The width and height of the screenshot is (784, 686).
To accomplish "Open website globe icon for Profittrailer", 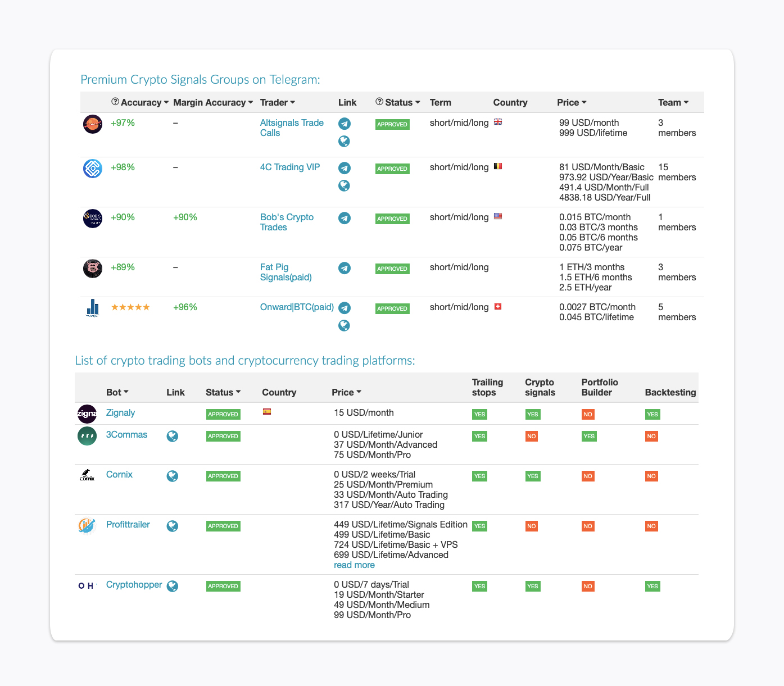I will click(x=173, y=526).
